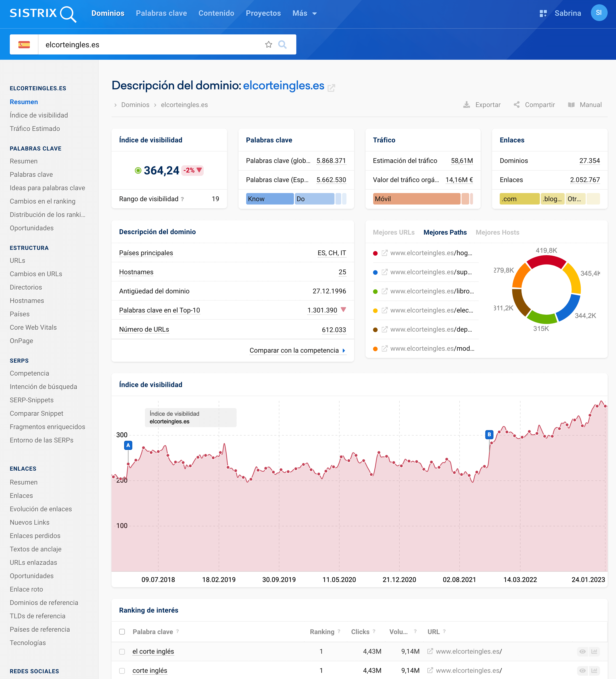Image resolution: width=616 pixels, height=679 pixels.
Task: Open Core Web Vitals in sidebar
Action: coord(33,327)
